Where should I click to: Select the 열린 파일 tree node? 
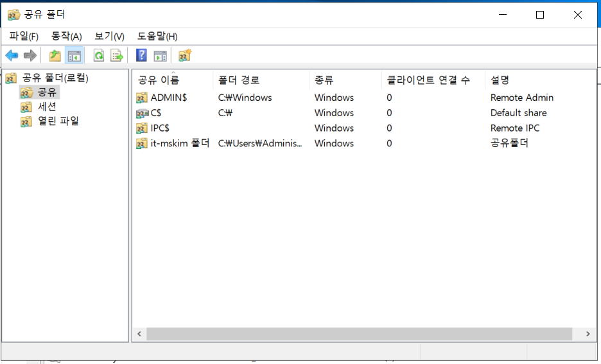pos(58,121)
